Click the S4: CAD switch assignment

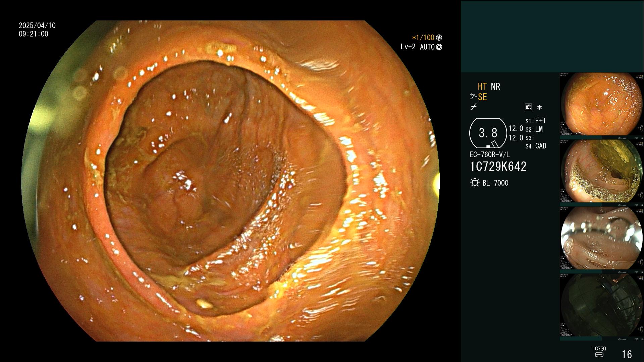(536, 146)
